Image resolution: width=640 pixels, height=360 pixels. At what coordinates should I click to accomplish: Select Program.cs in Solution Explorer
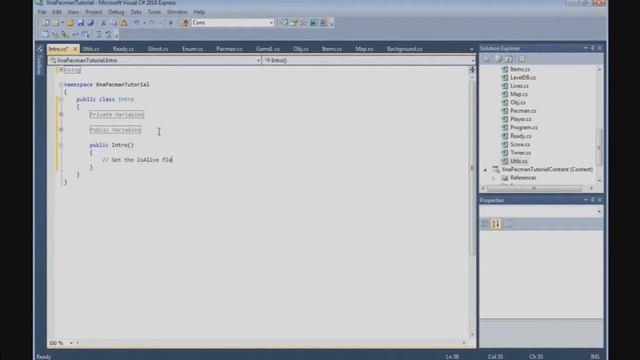[524, 128]
